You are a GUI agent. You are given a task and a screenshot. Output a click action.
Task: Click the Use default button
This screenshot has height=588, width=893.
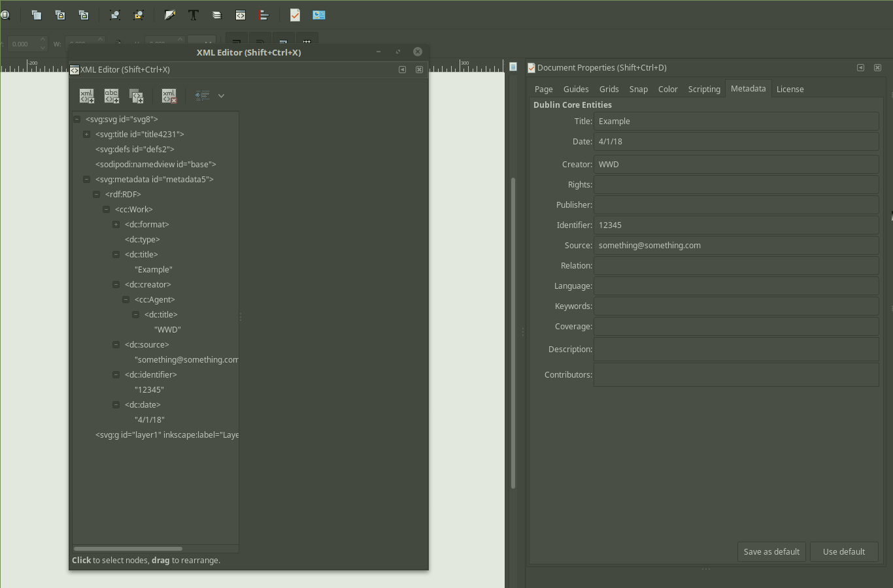[x=843, y=551]
